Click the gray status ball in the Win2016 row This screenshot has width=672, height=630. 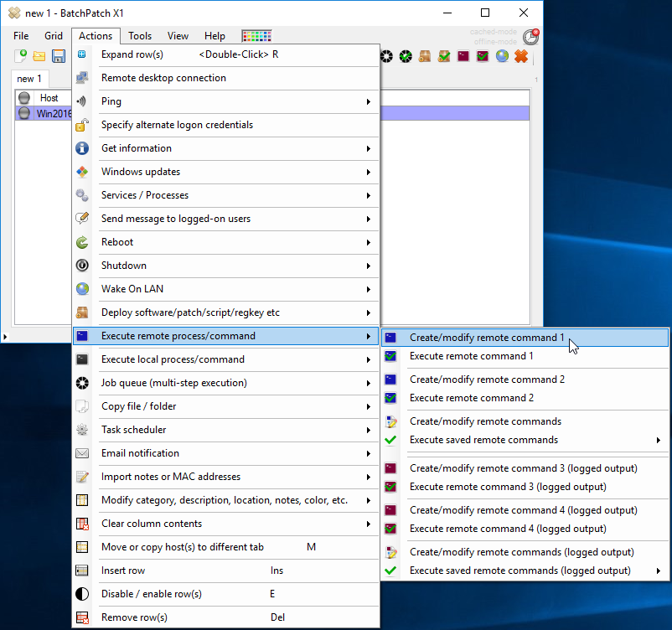click(x=24, y=113)
